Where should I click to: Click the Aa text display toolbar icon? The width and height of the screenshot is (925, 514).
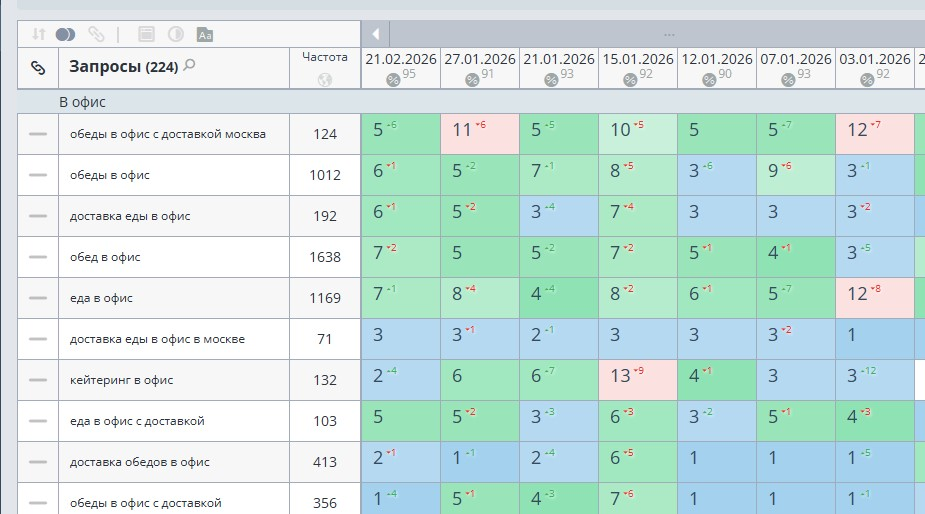pyautogui.click(x=205, y=35)
